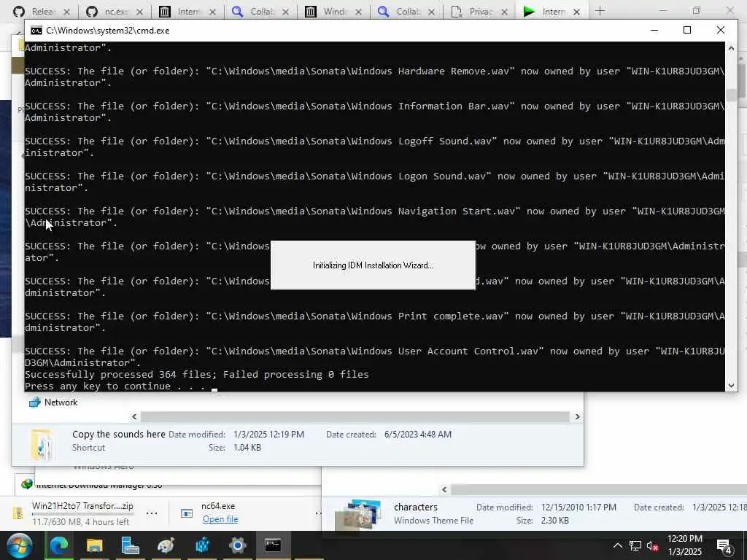Open a new browser tab
This screenshot has height=560, width=747.
click(x=600, y=11)
